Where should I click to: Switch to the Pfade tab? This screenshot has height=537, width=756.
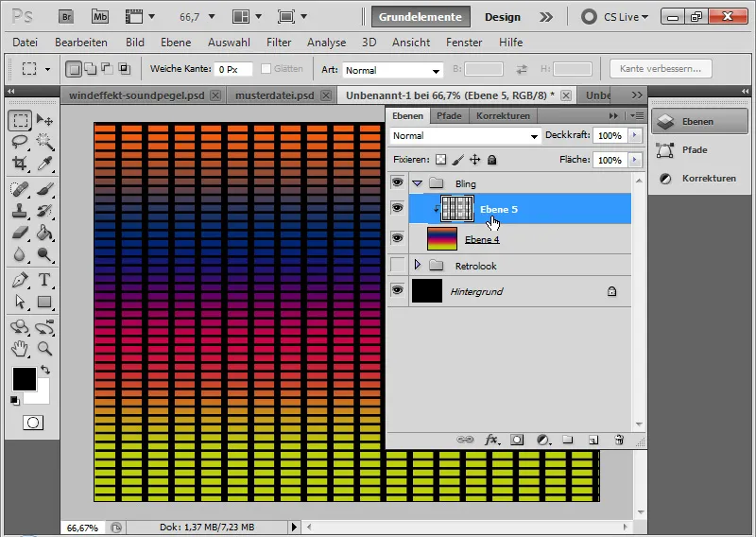(x=449, y=115)
